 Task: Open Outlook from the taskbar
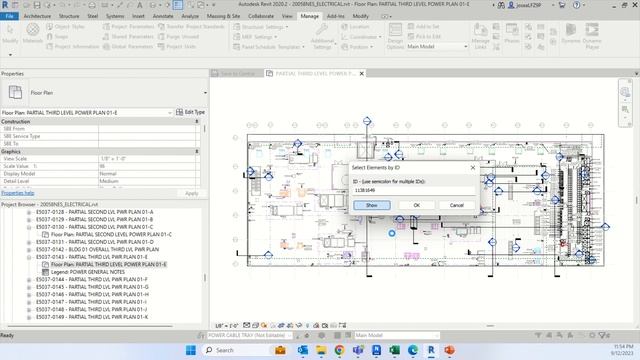(x=303, y=350)
